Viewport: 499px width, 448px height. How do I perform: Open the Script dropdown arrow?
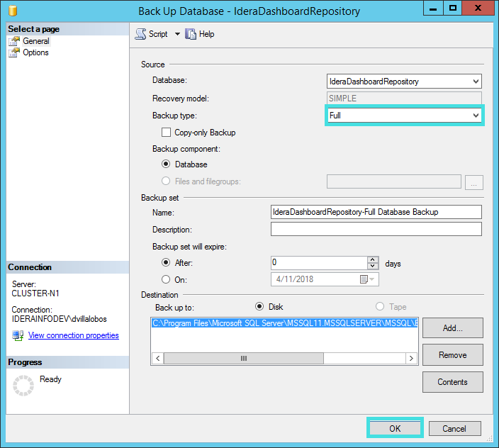177,34
